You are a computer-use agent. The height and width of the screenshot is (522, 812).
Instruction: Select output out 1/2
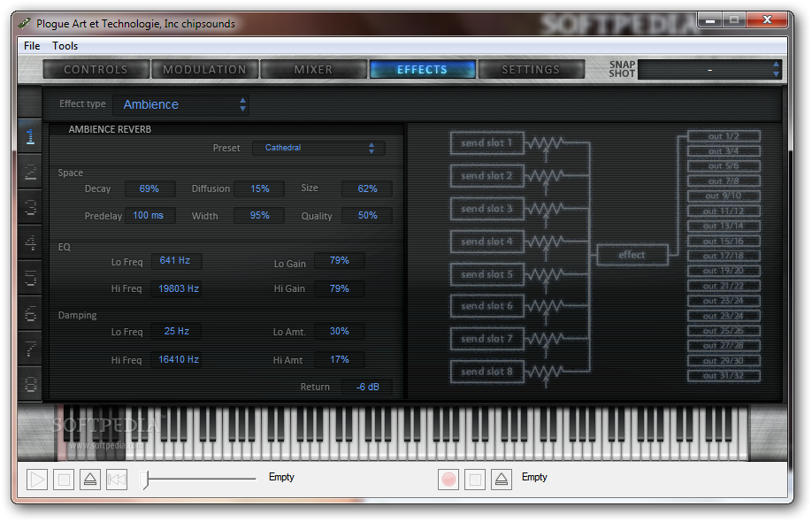pos(724,136)
